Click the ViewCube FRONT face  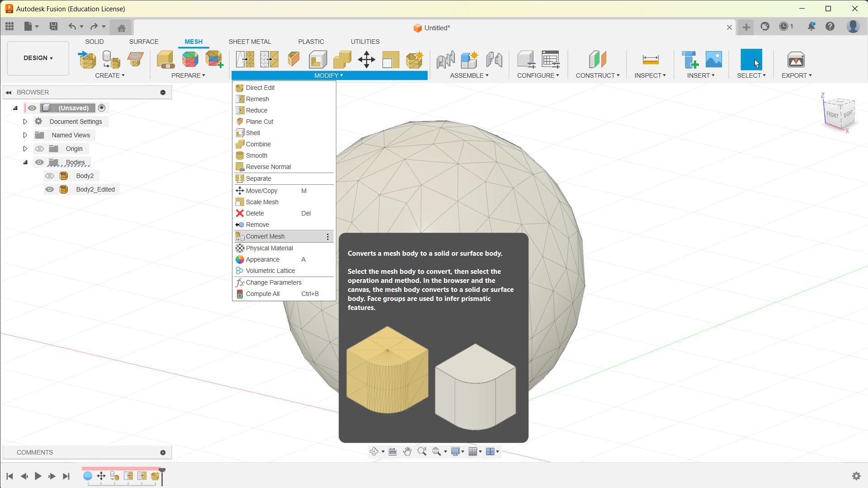(x=832, y=115)
